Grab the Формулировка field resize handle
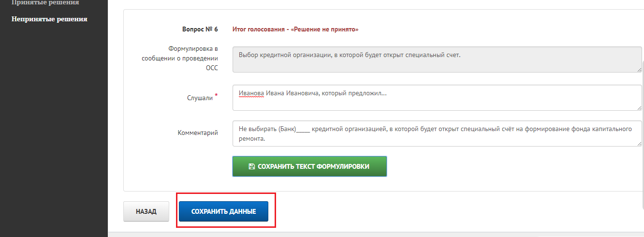Viewport: 644px width, 237px height. tap(639, 69)
